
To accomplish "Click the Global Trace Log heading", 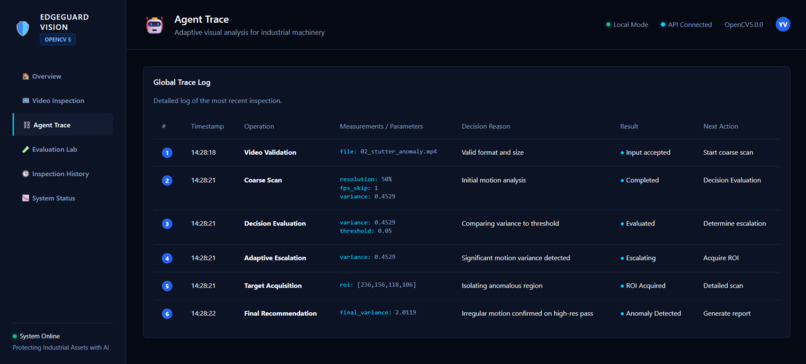I will pyautogui.click(x=181, y=82).
